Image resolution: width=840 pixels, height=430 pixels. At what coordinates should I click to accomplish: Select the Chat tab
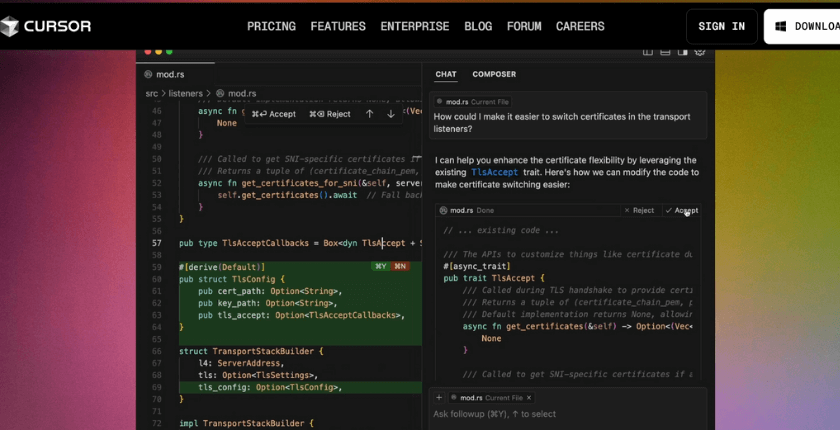pyautogui.click(x=446, y=74)
